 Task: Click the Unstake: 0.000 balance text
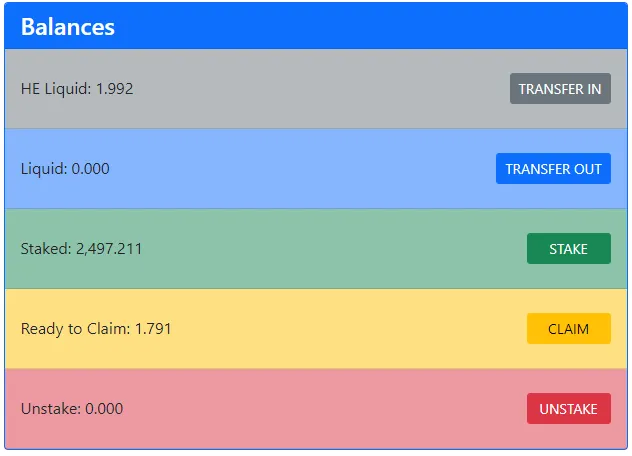72,409
